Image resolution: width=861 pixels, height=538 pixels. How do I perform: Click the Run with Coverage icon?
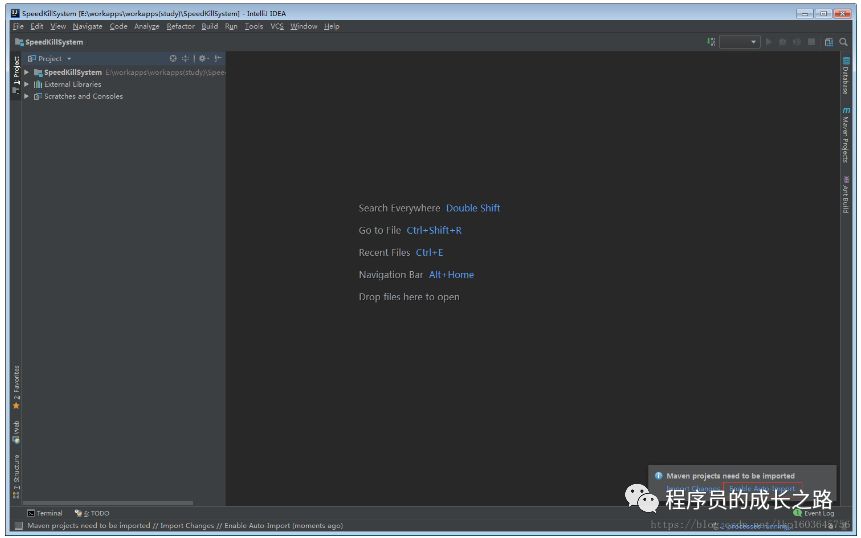tap(797, 42)
